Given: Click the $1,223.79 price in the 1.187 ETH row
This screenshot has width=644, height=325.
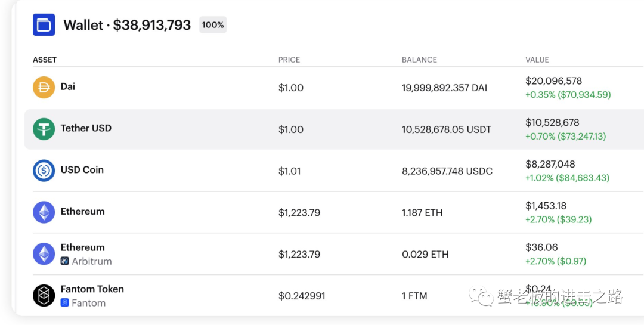Looking at the screenshot, I should tap(299, 213).
